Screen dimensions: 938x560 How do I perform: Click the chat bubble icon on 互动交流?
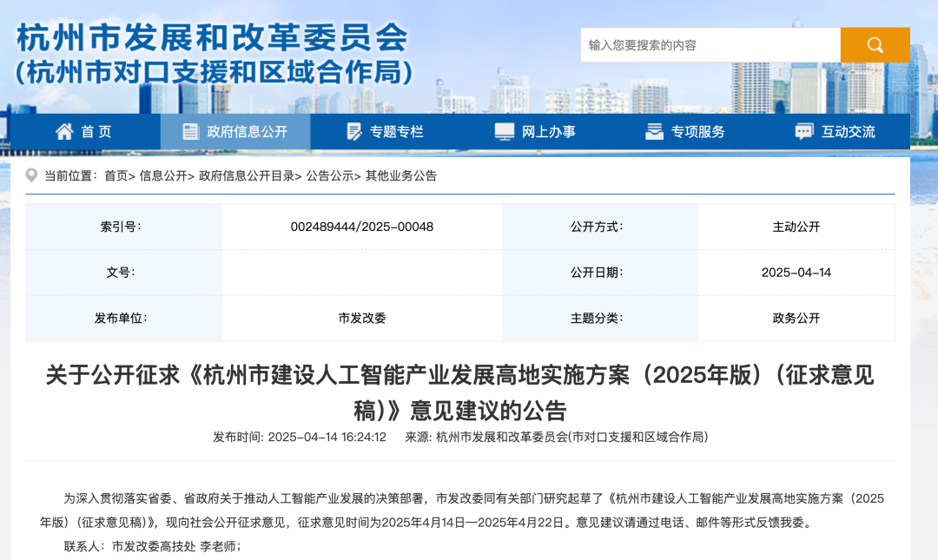[801, 131]
